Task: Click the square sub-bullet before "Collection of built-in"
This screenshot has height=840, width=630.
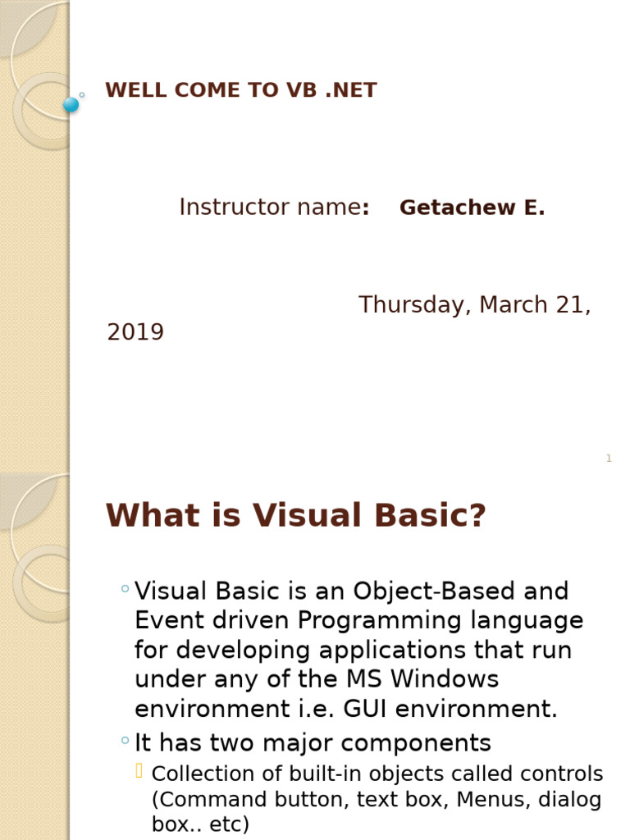Action: (140, 770)
